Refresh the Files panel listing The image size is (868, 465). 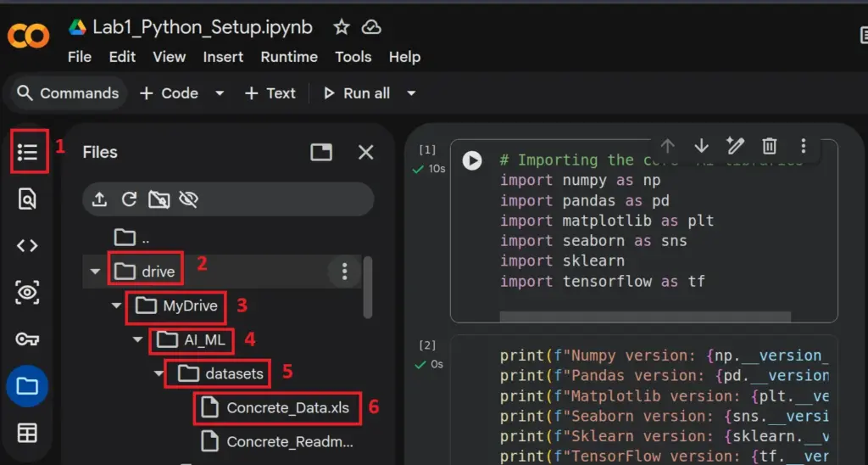tap(129, 199)
